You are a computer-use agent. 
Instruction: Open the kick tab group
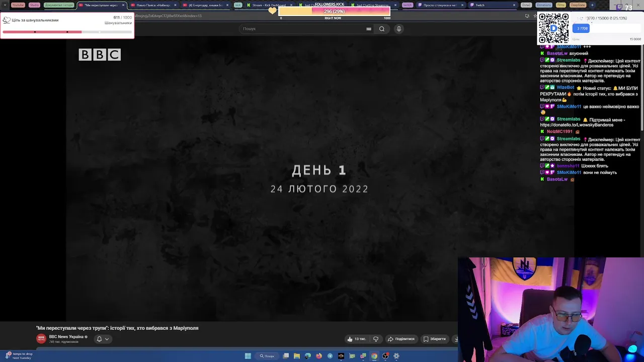[238, 5]
